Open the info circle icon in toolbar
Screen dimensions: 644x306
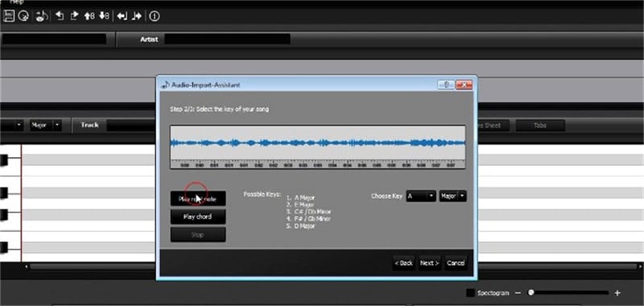(x=155, y=16)
